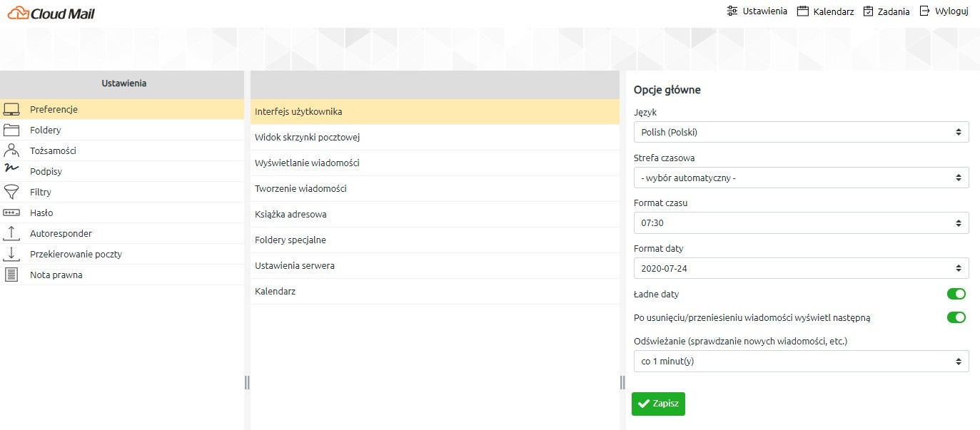Click the Przekierowanie poczty down-arrow icon

point(11,254)
